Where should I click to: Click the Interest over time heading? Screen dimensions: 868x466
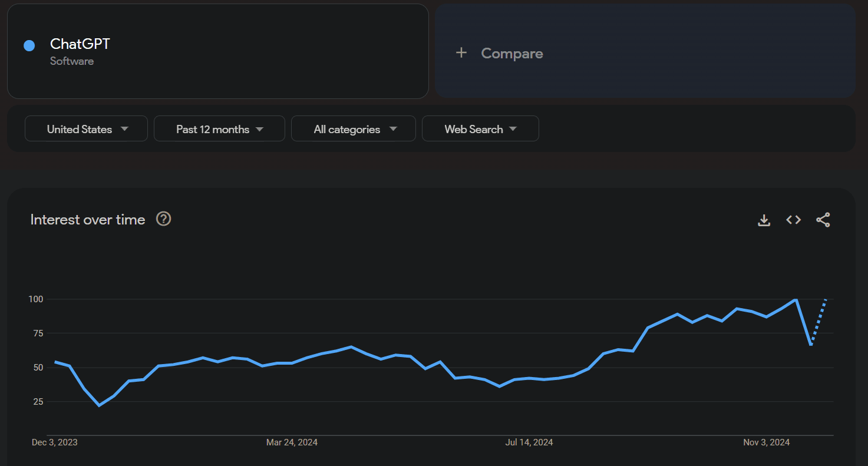pyautogui.click(x=88, y=220)
